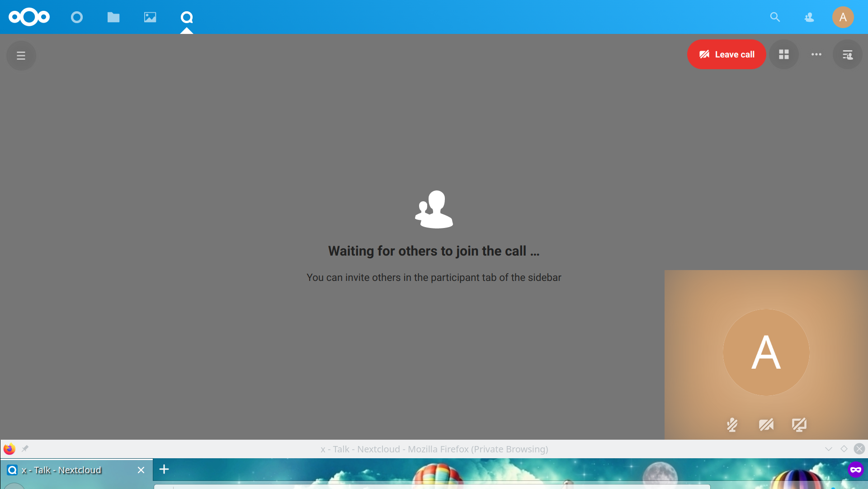Open the participants sidebar

(848, 55)
